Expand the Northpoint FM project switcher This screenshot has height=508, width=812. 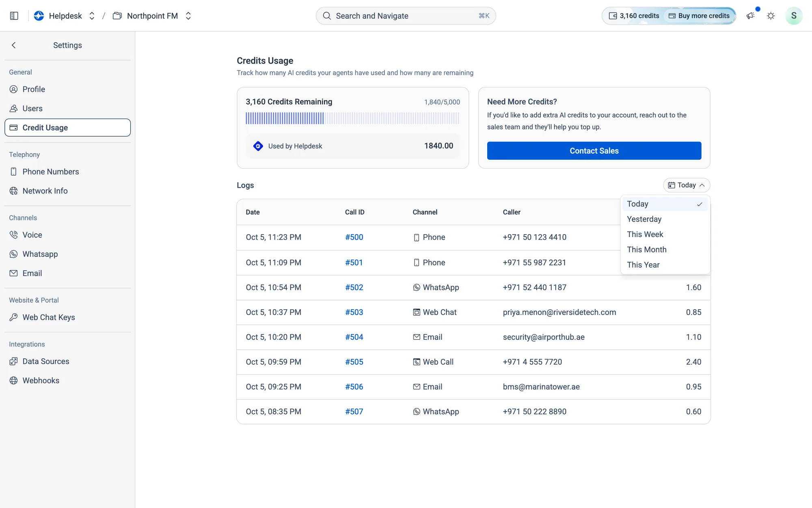click(x=188, y=16)
